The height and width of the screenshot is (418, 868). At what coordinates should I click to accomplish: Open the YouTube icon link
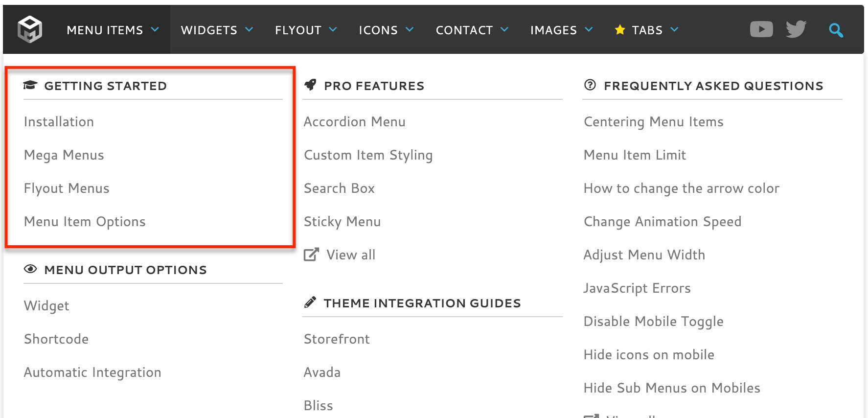(761, 29)
